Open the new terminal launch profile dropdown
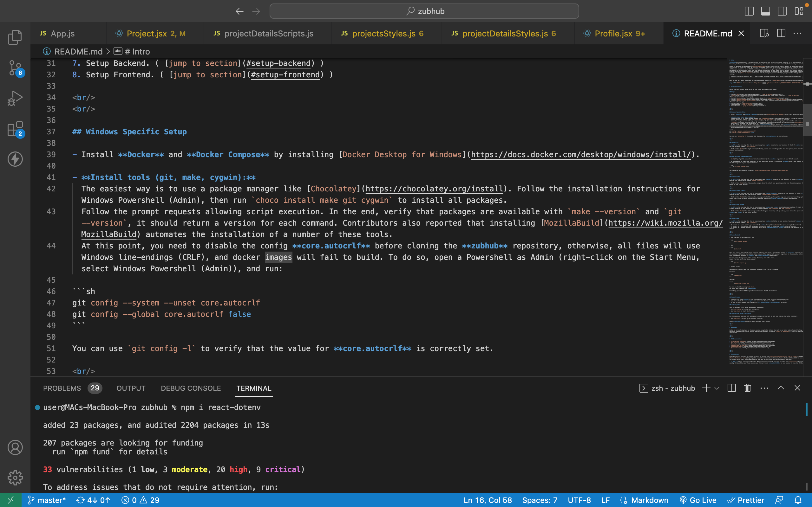812x507 pixels. coord(717,388)
